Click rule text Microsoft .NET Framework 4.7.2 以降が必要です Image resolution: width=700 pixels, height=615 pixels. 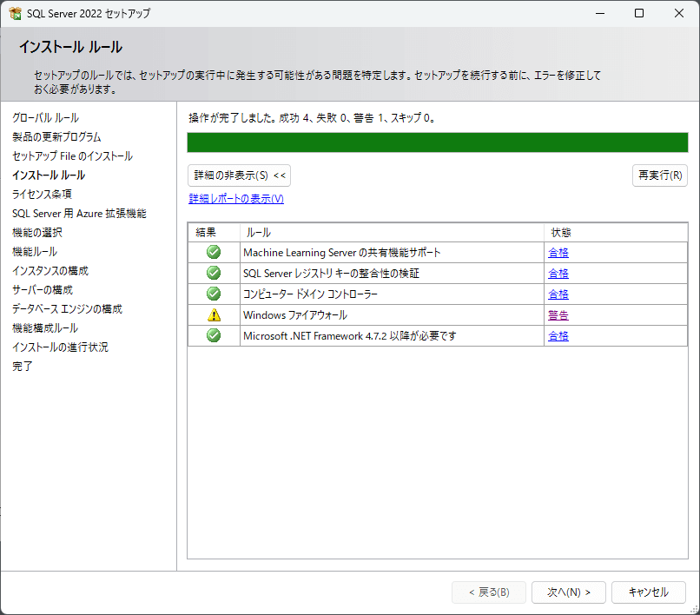click(350, 336)
